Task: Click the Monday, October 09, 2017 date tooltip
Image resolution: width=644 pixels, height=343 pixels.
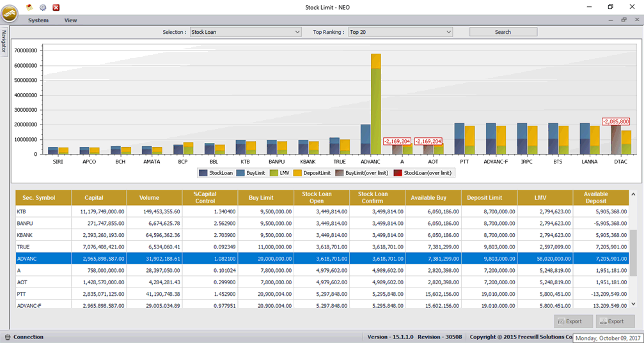Action: (608, 338)
